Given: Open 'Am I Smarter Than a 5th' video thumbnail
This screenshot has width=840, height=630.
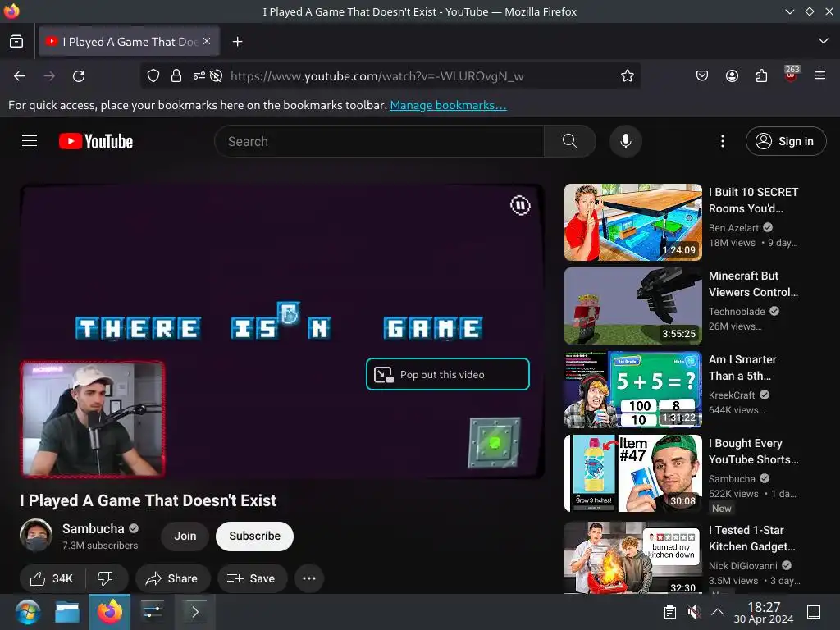Looking at the screenshot, I should (632, 390).
